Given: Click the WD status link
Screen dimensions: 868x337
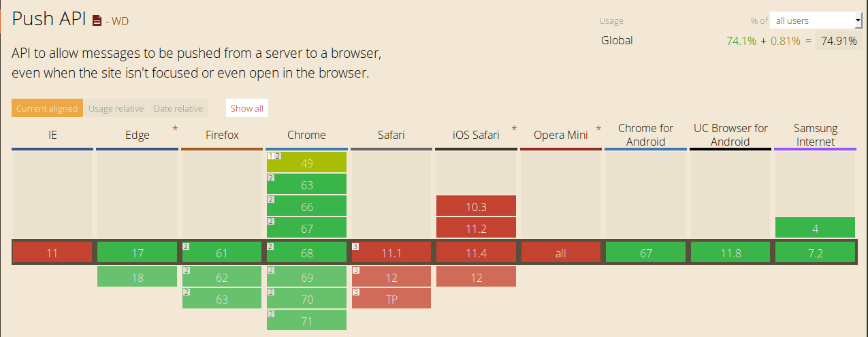Looking at the screenshot, I should point(120,21).
